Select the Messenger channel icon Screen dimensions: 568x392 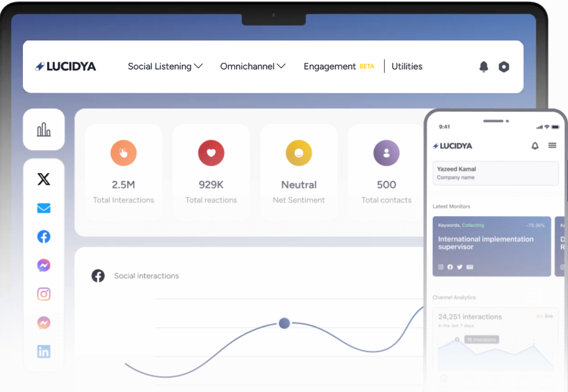click(x=43, y=265)
